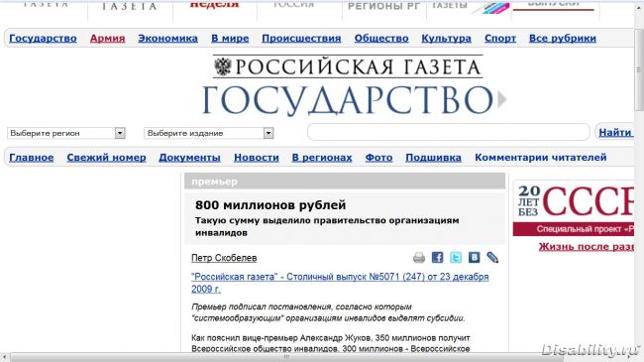Image resolution: width=644 pixels, height=362 pixels.
Task: Click the '800 миллионов рублей' headline
Action: pos(270,205)
